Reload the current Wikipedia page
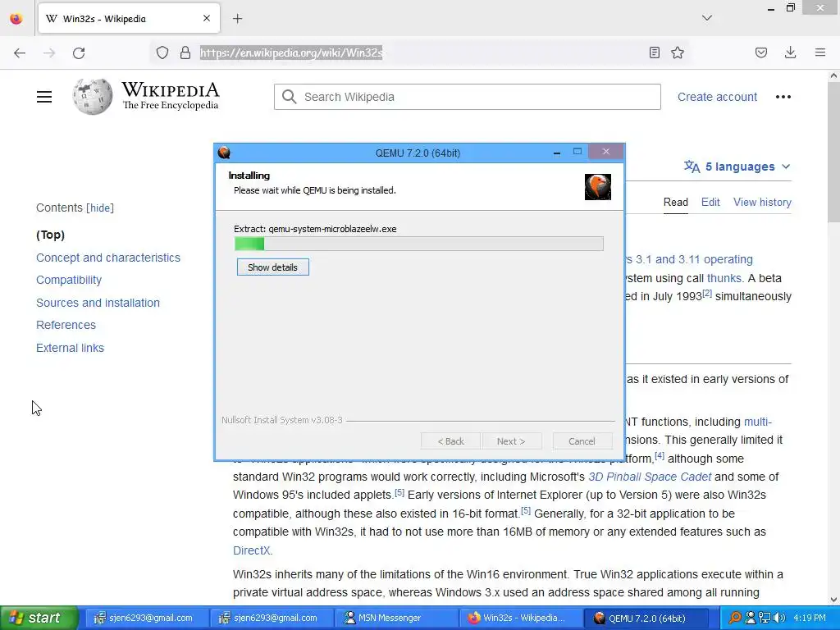The image size is (840, 630). [79, 52]
